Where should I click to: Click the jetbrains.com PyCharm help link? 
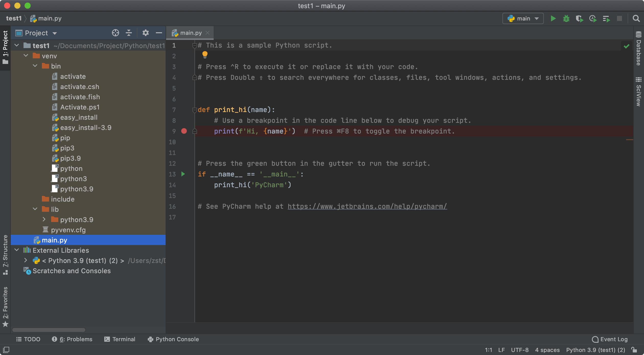point(367,206)
